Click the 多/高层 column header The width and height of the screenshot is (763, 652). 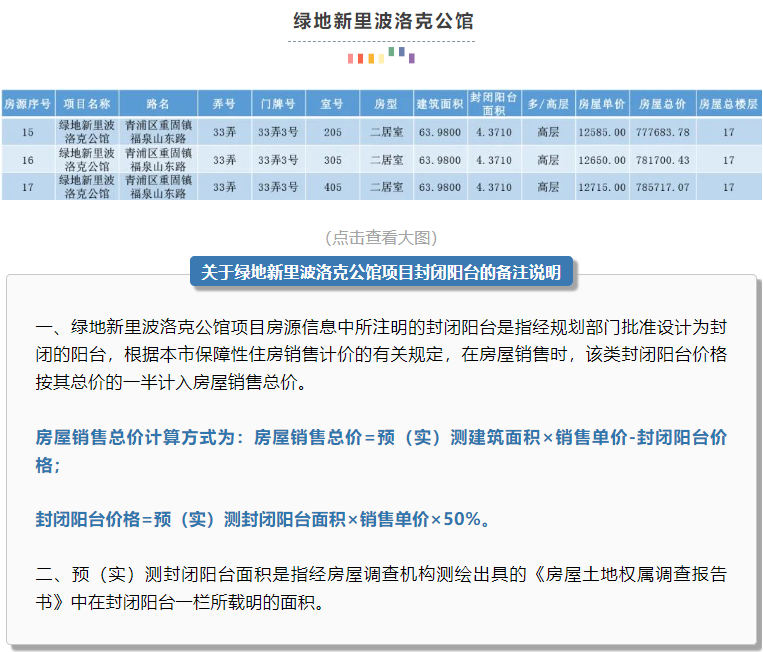coord(548,104)
